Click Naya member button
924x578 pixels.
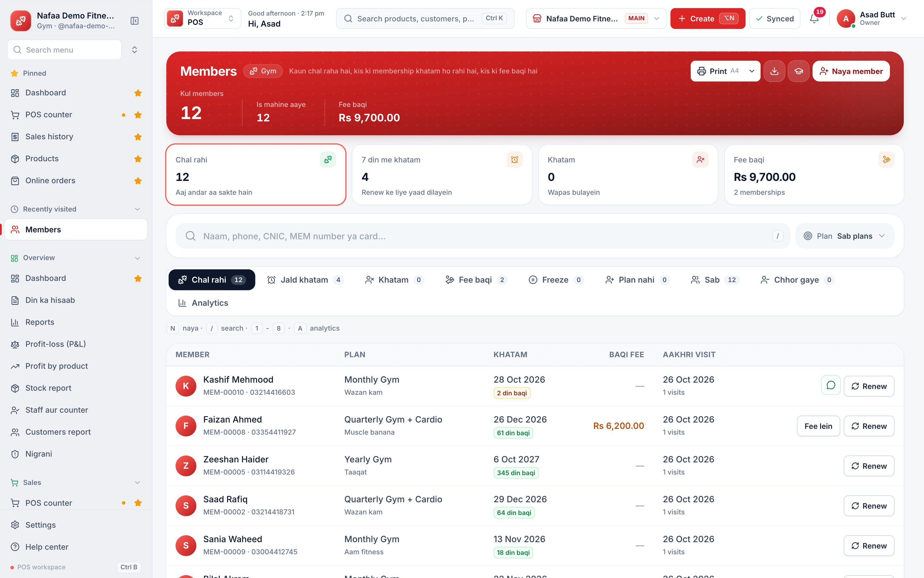click(851, 71)
